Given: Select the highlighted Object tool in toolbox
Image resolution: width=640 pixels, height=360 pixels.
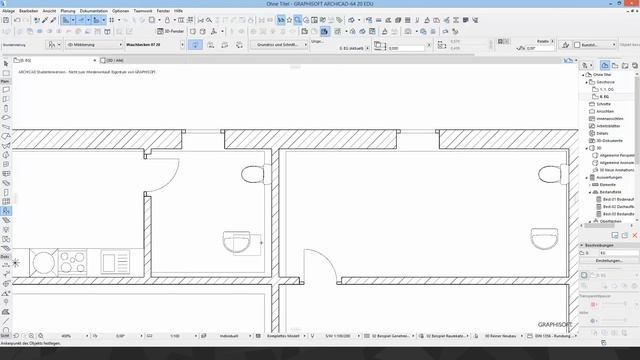Looking at the screenshot, I should click(x=6, y=211).
